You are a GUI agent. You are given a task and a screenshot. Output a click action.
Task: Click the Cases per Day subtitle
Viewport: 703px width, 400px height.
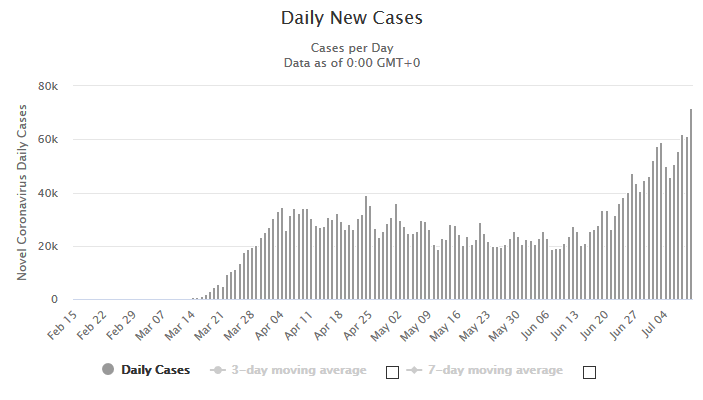352,48
